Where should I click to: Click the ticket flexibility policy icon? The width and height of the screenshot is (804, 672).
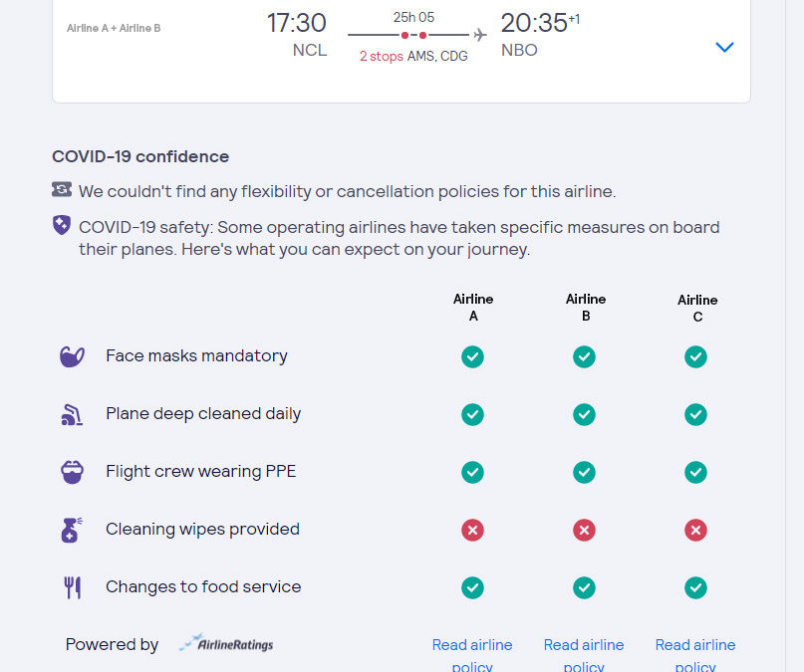click(x=62, y=189)
